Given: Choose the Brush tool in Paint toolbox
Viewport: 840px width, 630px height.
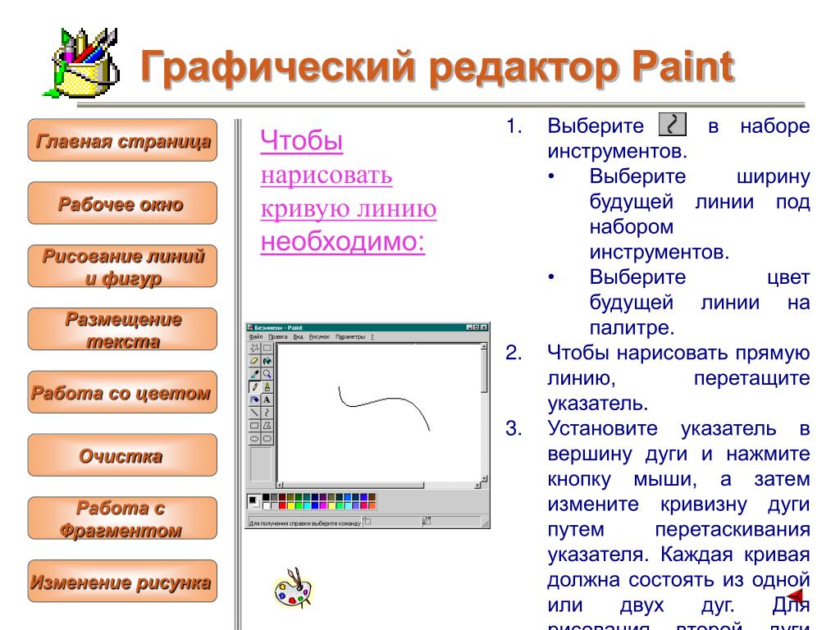Looking at the screenshot, I should [x=267, y=387].
